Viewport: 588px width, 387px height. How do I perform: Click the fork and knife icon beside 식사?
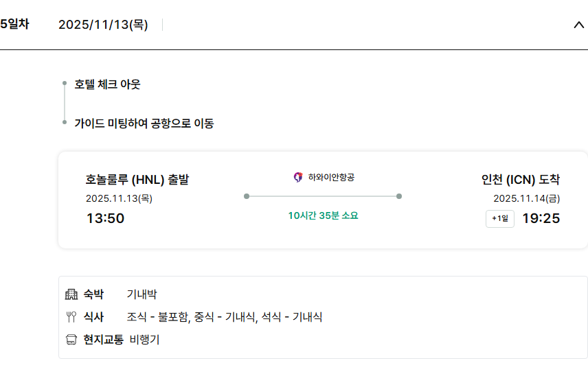click(x=71, y=317)
